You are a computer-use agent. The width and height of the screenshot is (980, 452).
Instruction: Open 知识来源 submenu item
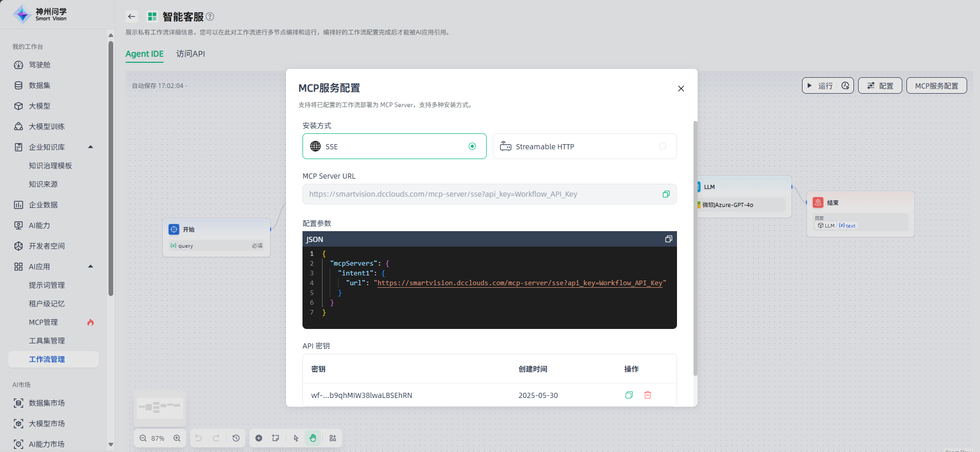point(43,184)
